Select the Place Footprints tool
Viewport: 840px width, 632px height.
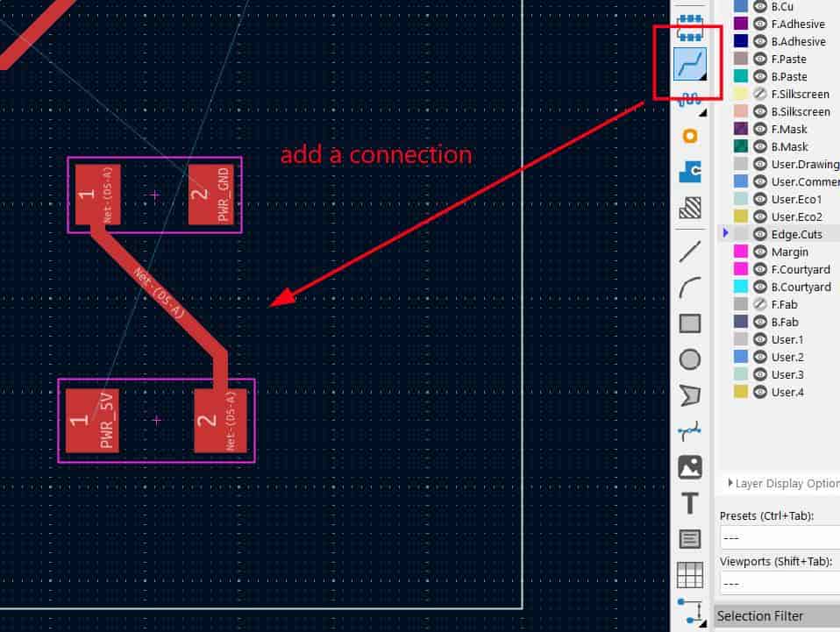coord(689,28)
